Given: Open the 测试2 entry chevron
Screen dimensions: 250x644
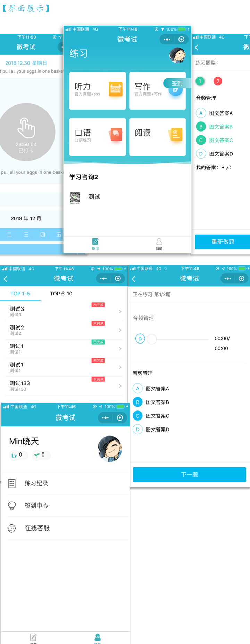Looking at the screenshot, I should click(120, 330).
